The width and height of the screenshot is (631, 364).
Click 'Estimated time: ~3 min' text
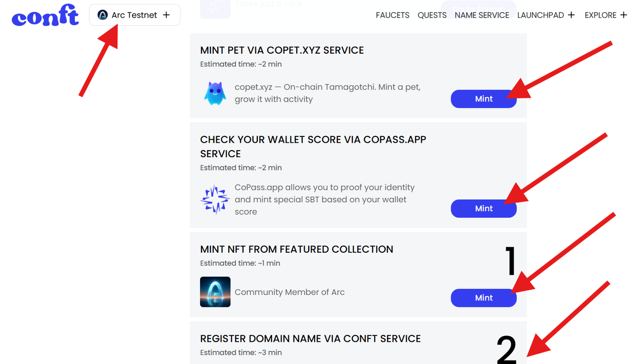click(241, 353)
